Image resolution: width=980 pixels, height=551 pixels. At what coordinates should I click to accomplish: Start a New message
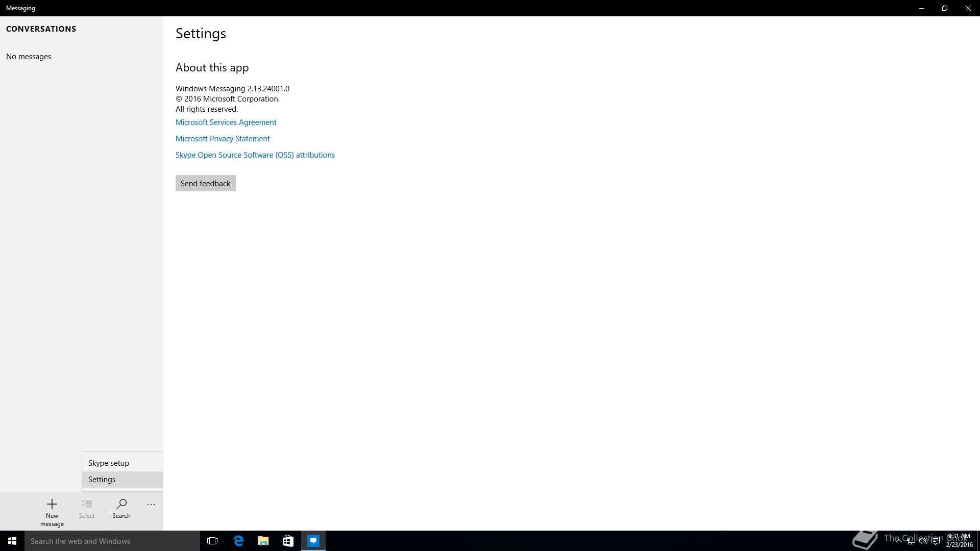pos(52,512)
